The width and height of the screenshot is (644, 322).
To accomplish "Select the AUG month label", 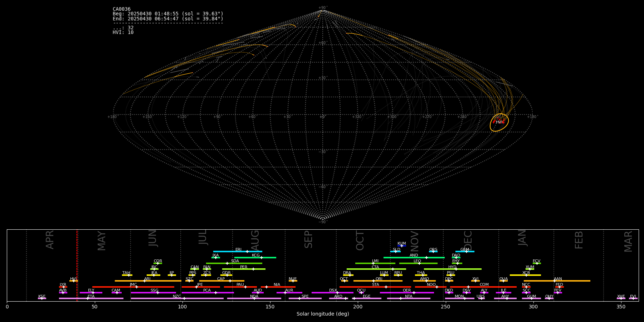I will (255, 240).
